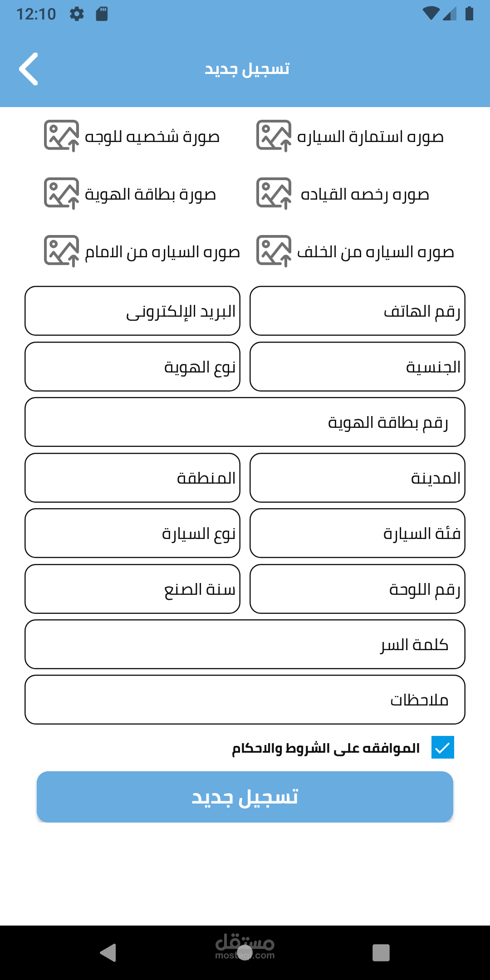This screenshot has width=490, height=980.
Task: Tap the password (كلمة السر) field
Action: [245, 644]
